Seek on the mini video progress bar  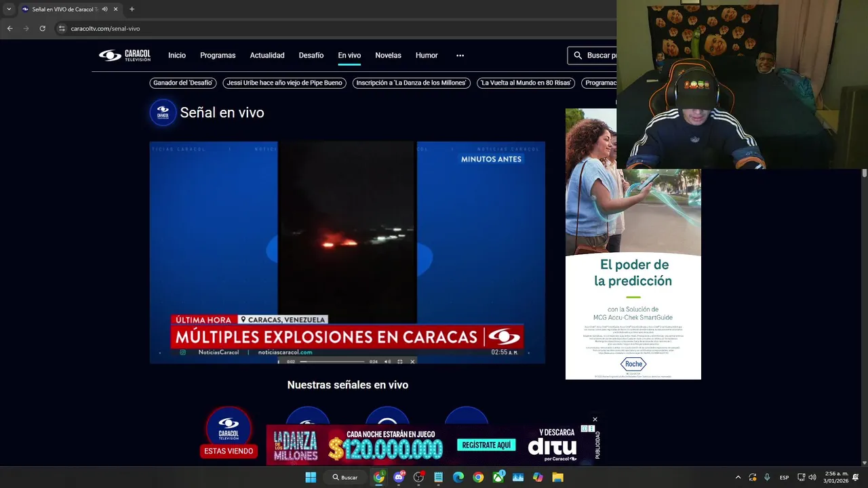pyautogui.click(x=332, y=361)
